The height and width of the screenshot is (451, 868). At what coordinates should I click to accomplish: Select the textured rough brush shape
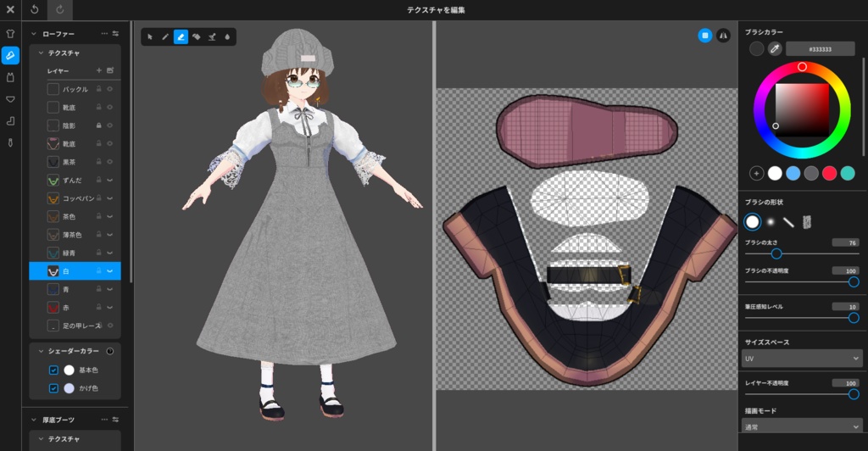pyautogui.click(x=807, y=222)
